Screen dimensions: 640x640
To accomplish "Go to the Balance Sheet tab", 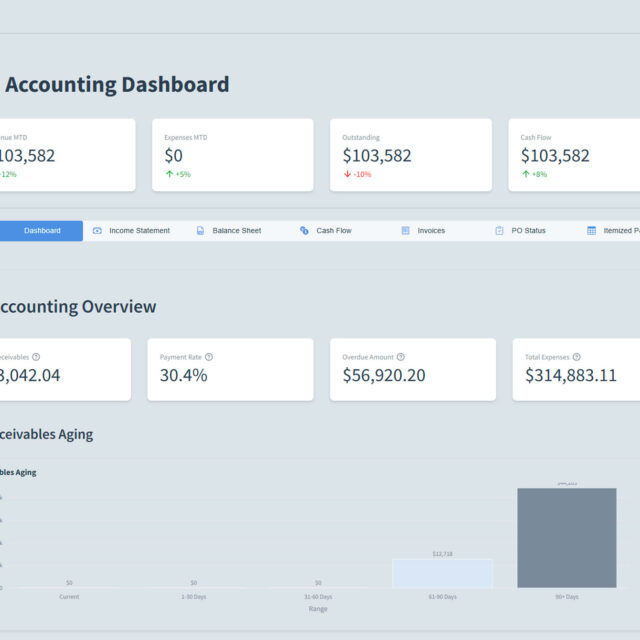I will (x=236, y=231).
